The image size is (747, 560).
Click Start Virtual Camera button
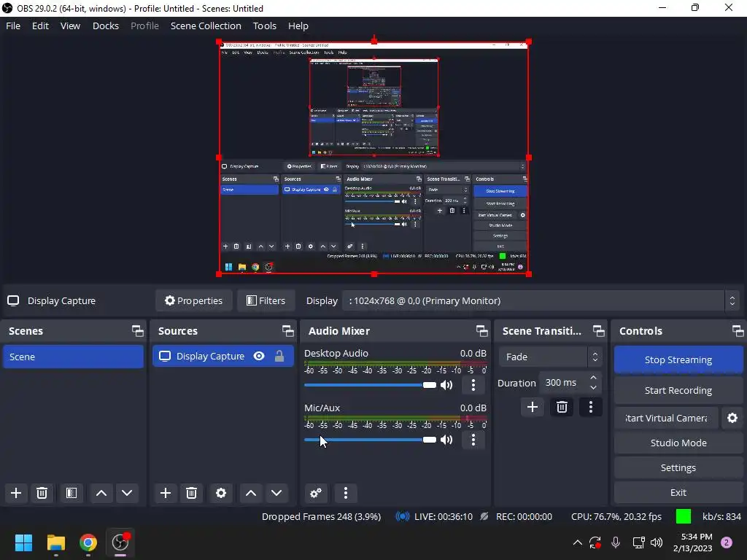(666, 418)
